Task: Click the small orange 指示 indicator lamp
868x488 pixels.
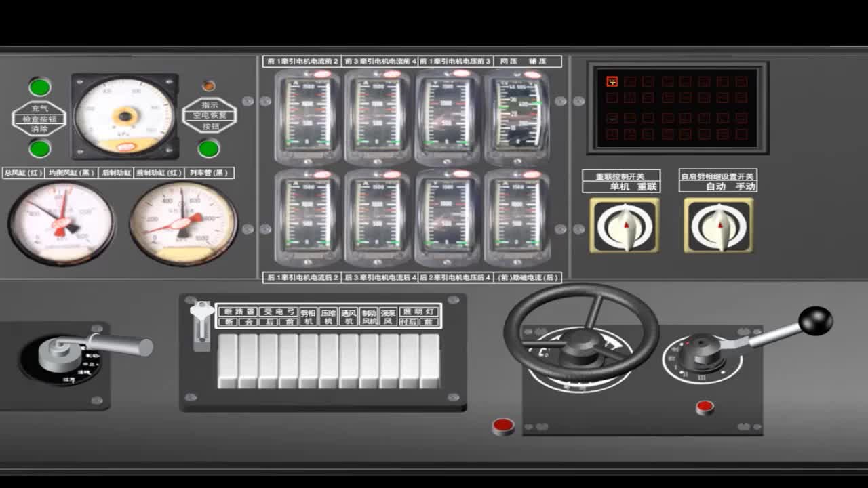Action: tap(209, 86)
